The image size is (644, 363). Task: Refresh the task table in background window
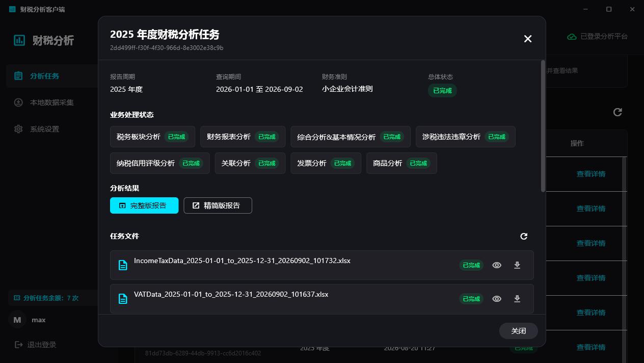coord(618,112)
